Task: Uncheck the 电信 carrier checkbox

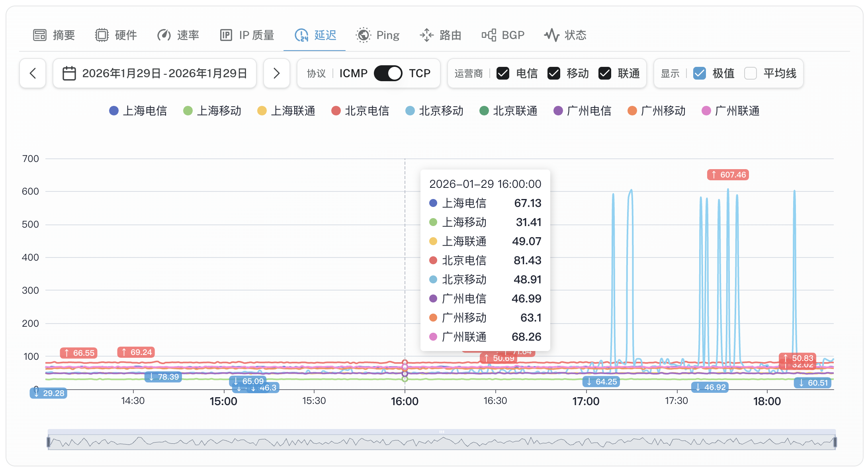Action: tap(503, 73)
